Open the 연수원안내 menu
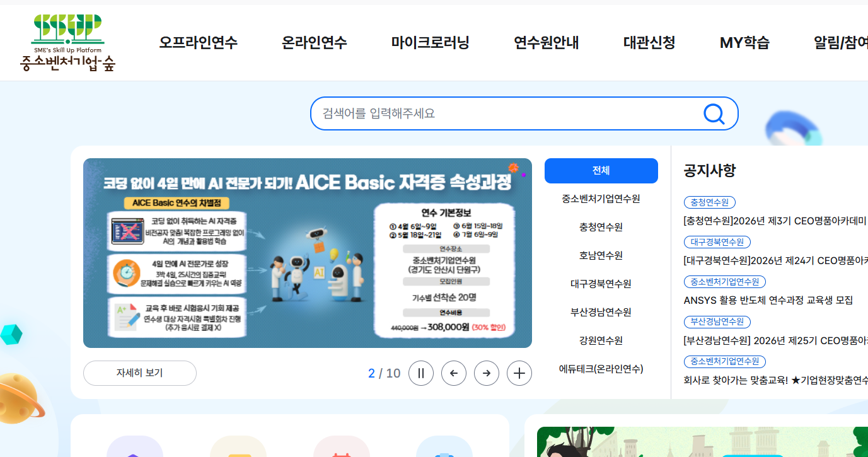The image size is (868, 457). click(546, 43)
